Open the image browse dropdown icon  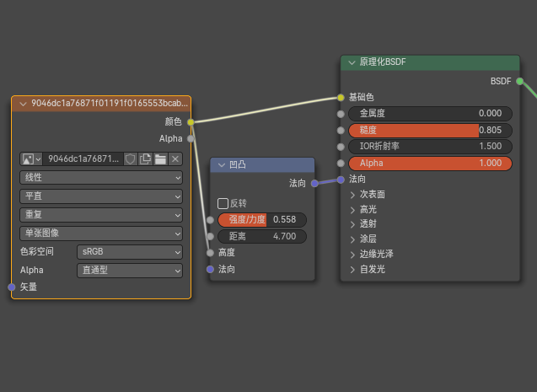coord(31,158)
